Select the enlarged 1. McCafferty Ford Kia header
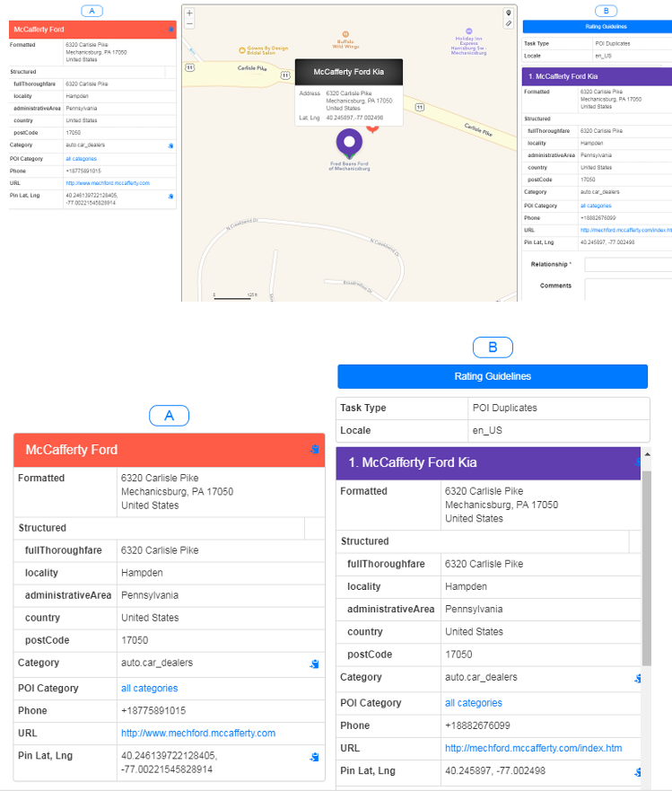Screen dimensions: 672x791 (488, 462)
